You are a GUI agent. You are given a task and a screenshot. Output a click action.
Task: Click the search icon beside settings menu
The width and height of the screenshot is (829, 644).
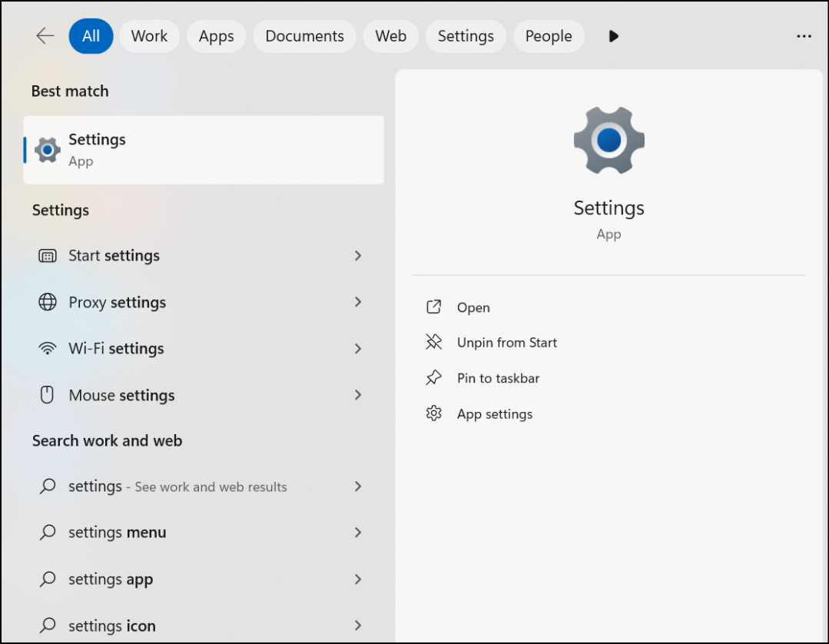coord(48,532)
